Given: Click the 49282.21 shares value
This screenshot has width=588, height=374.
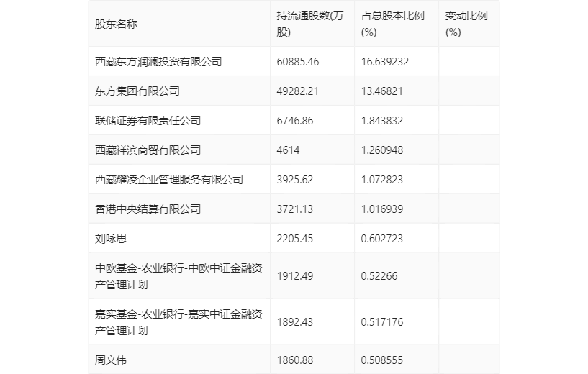Looking at the screenshot, I should 298,91.
